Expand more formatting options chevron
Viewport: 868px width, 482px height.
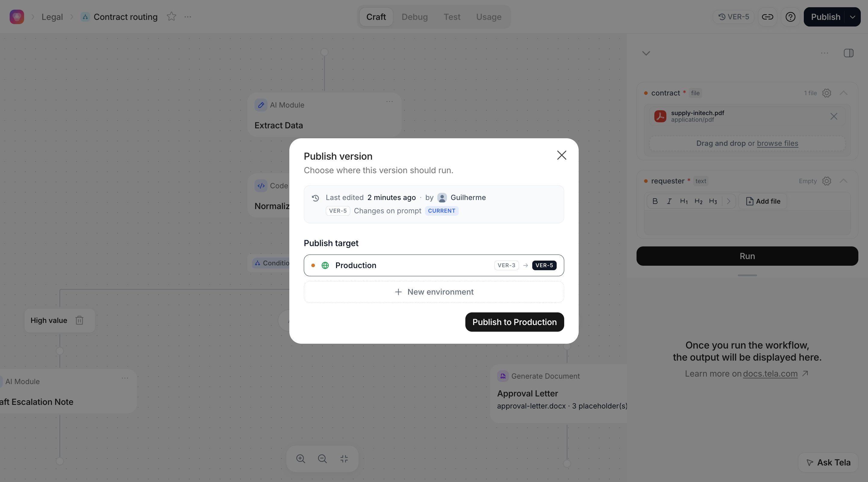728,201
